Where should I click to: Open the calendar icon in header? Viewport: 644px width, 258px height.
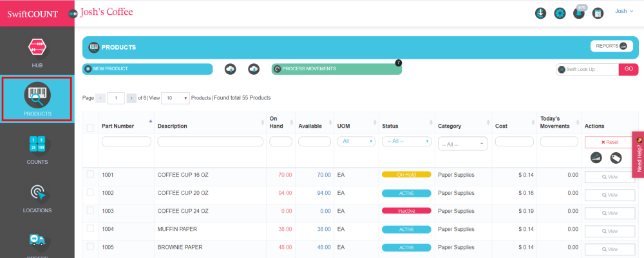pyautogui.click(x=598, y=14)
